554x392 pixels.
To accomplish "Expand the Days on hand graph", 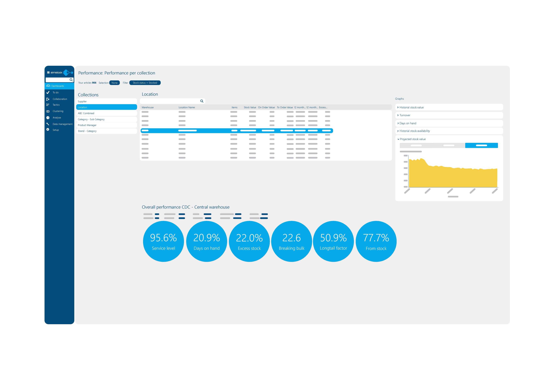I will pyautogui.click(x=408, y=123).
